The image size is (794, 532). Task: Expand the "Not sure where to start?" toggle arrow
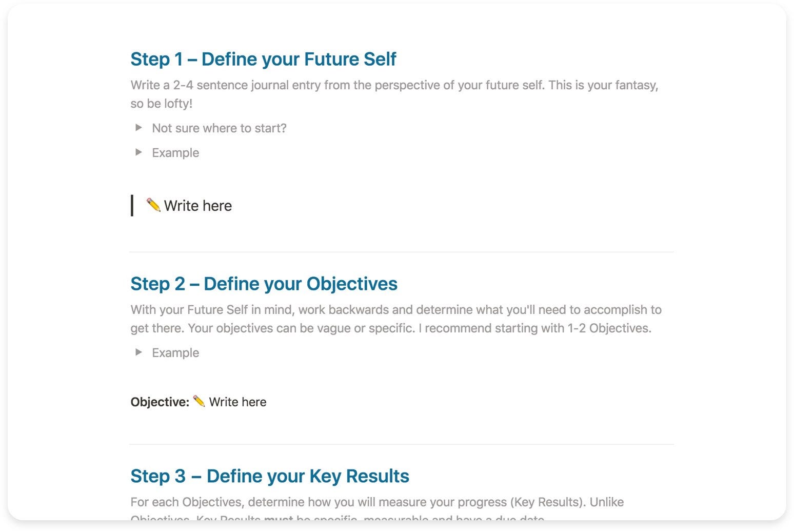point(138,128)
